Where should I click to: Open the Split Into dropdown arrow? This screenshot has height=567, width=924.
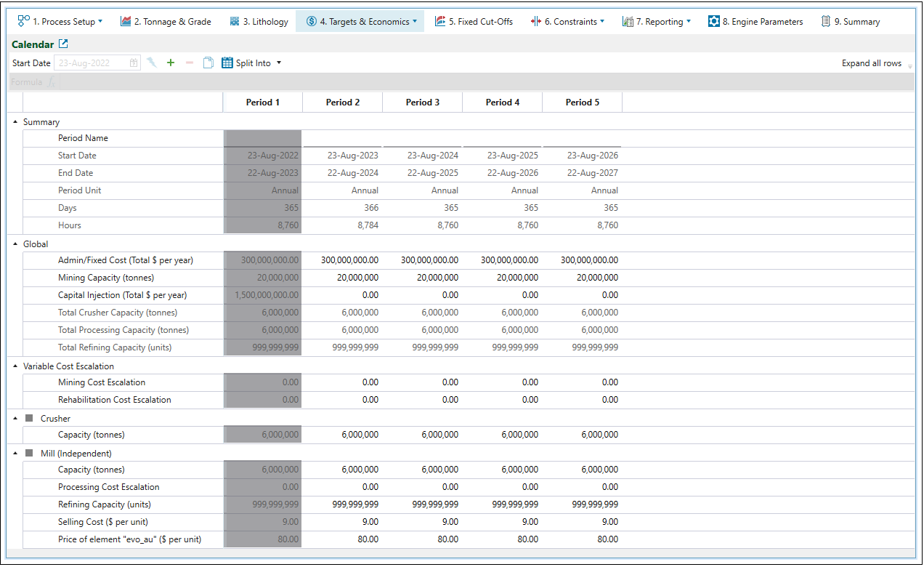279,63
